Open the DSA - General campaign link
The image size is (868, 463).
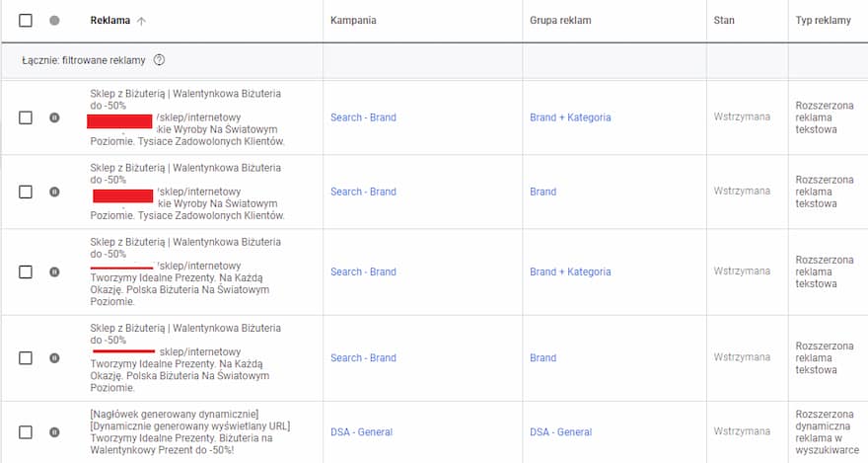[361, 432]
